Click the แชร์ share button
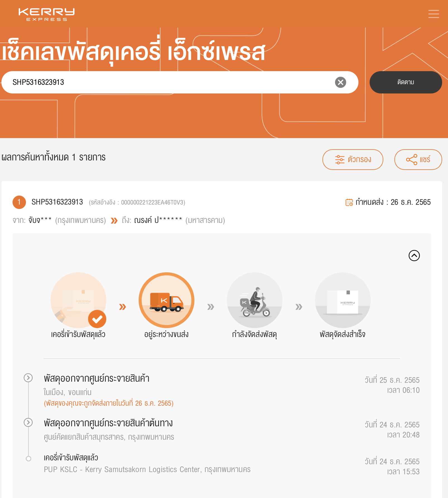 418,160
